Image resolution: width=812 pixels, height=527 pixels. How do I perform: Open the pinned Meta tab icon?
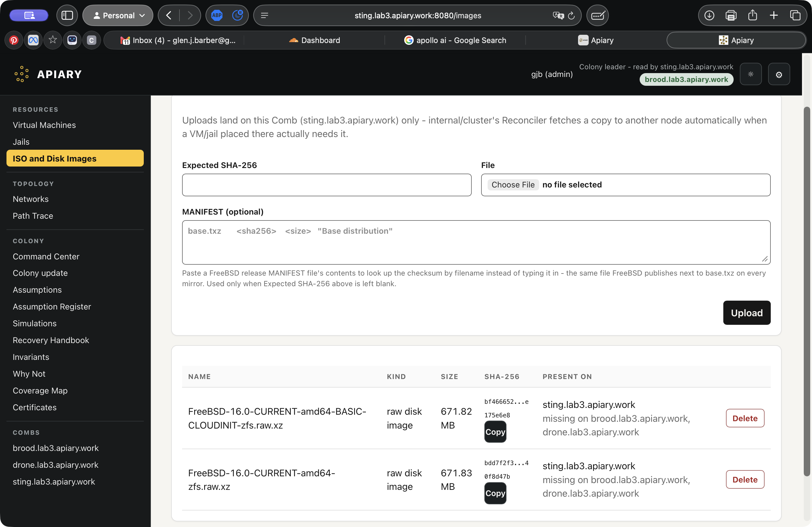33,40
